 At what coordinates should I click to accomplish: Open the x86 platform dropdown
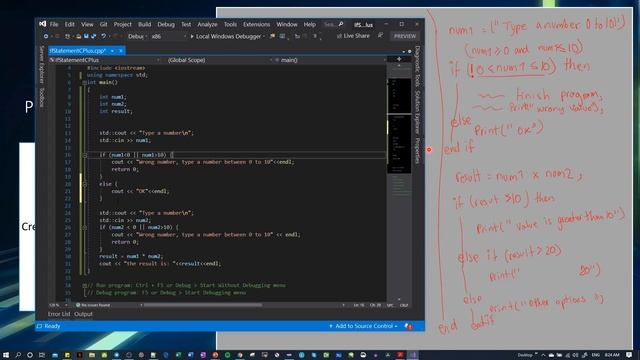click(x=168, y=36)
